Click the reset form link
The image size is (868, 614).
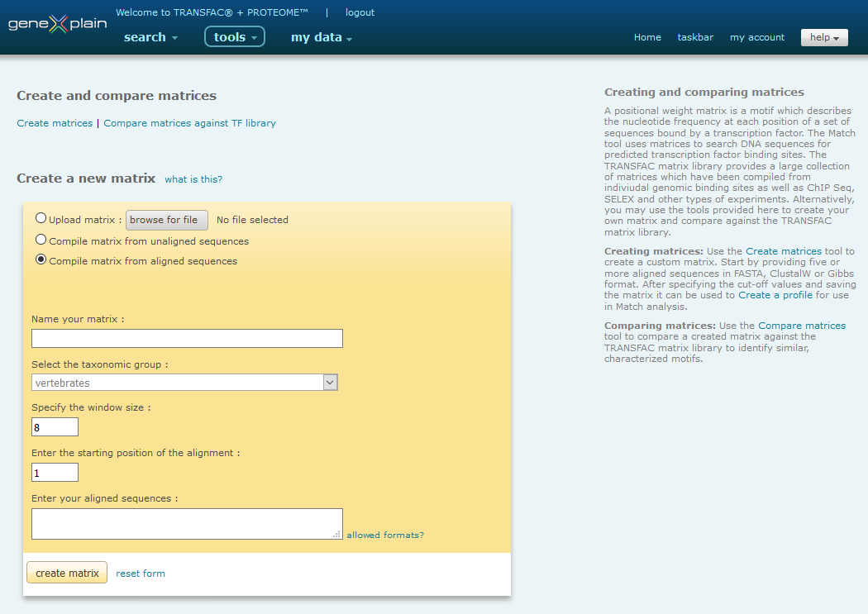pos(141,574)
